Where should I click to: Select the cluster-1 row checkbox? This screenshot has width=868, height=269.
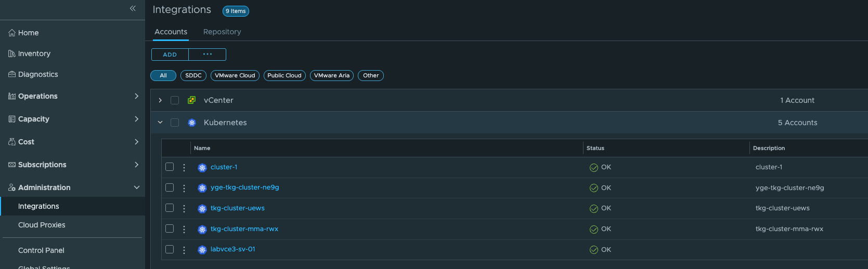[170, 167]
